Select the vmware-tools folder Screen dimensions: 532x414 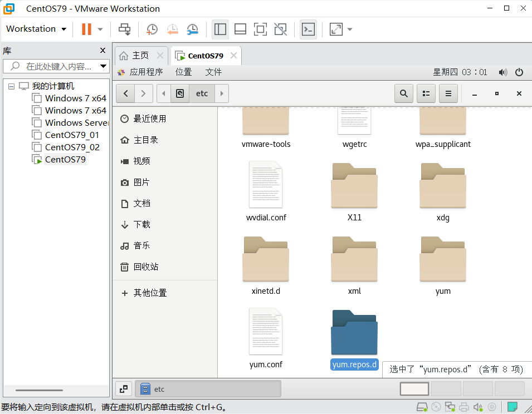(x=266, y=128)
